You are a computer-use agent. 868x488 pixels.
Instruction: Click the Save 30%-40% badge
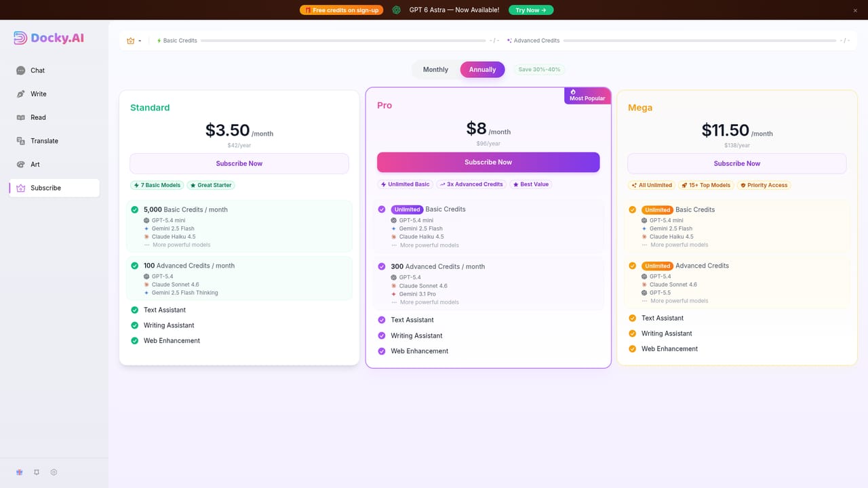[539, 70]
